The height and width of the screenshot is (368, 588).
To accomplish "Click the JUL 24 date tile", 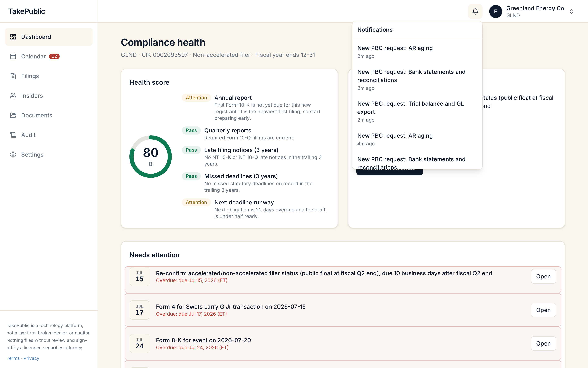I will [139, 343].
